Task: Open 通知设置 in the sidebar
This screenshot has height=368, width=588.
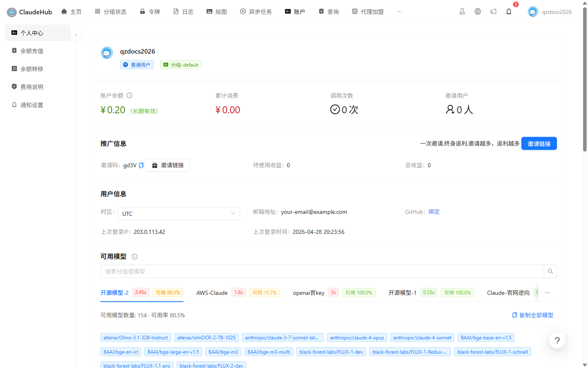Action: coord(38,105)
